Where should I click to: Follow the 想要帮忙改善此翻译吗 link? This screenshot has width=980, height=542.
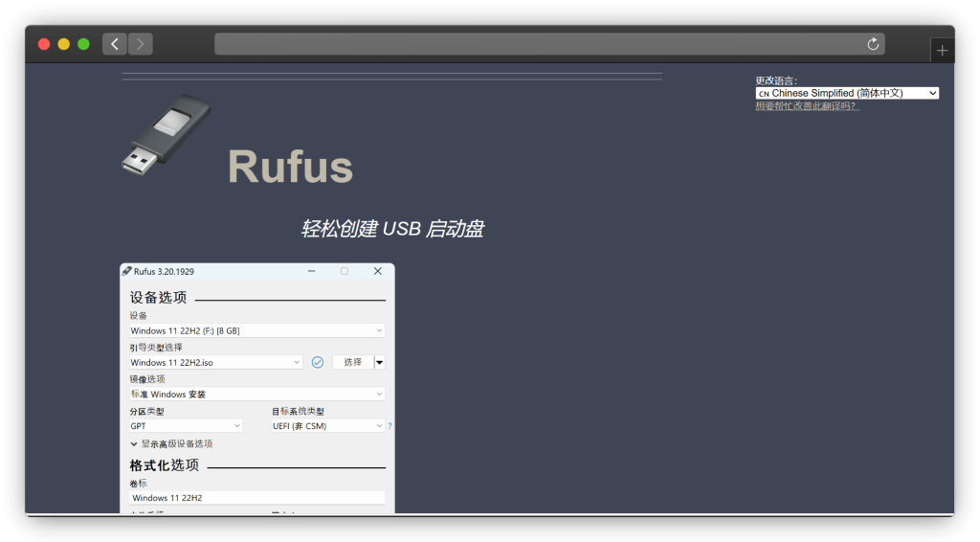click(x=807, y=106)
